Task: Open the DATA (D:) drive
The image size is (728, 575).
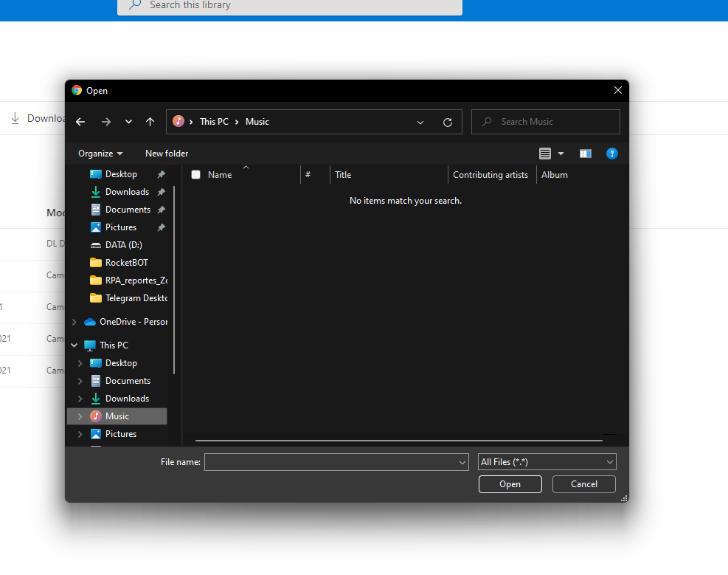Action: (x=123, y=245)
